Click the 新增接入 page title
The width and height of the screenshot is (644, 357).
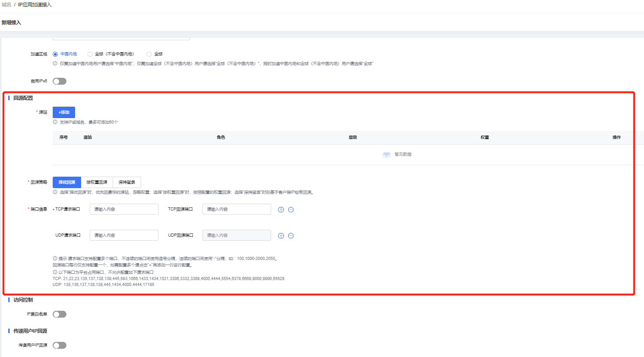coord(11,22)
